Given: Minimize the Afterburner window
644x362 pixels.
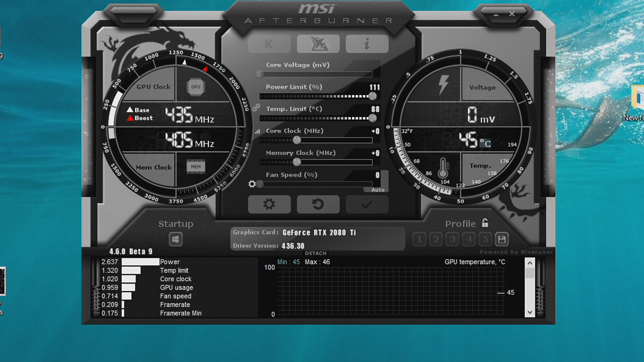Looking at the screenshot, I should (496, 15).
